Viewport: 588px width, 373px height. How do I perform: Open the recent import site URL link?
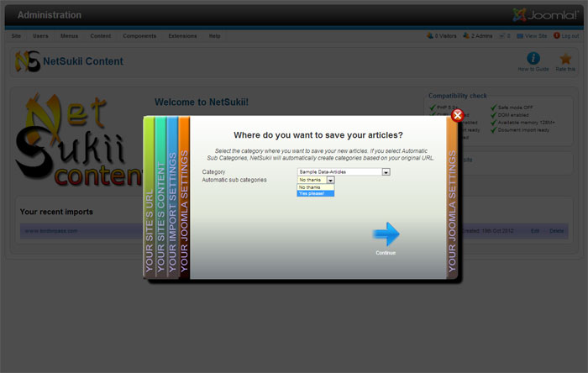[x=51, y=231]
